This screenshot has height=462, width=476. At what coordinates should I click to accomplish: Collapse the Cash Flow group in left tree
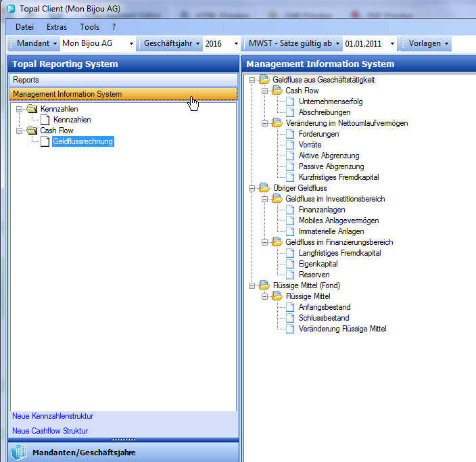tap(20, 131)
